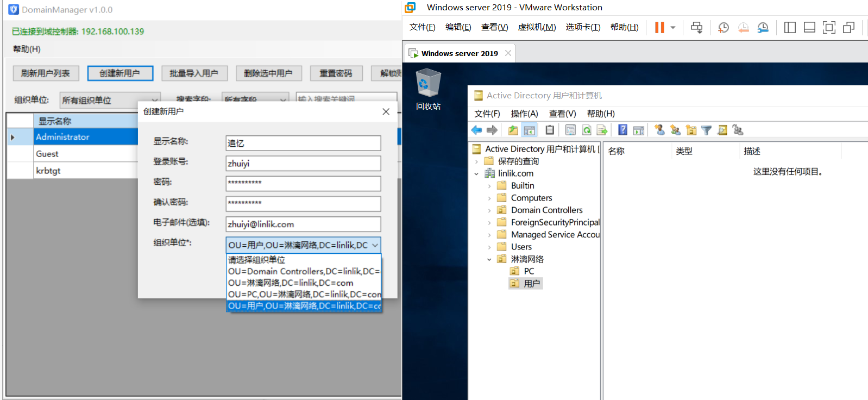Open the Recycle Bin on the VM desktop
Viewport: 868px width, 400px height.
[x=429, y=89]
